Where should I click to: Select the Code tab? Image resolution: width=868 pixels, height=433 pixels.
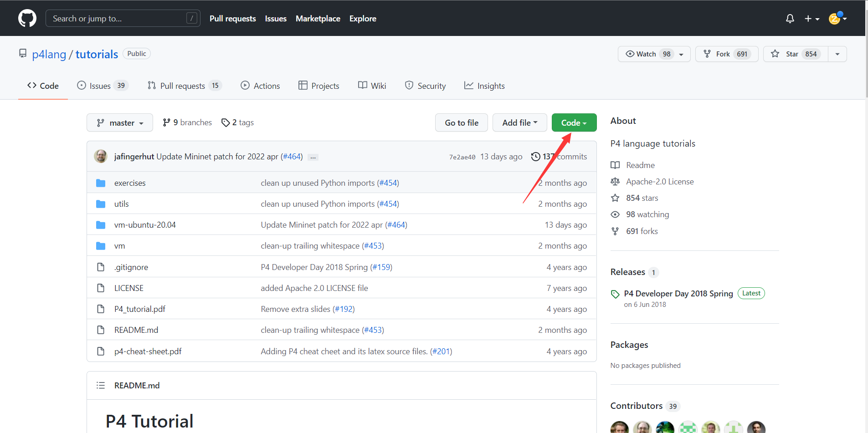pyautogui.click(x=43, y=86)
